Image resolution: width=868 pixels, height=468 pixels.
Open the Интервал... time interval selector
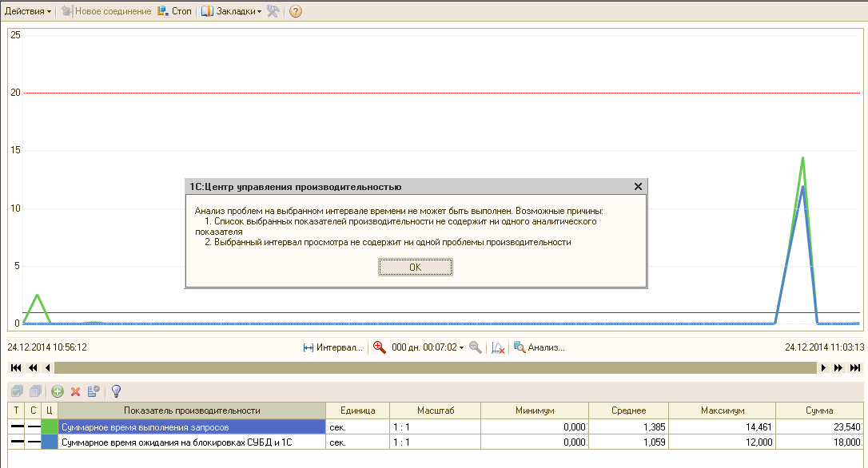(x=332, y=347)
